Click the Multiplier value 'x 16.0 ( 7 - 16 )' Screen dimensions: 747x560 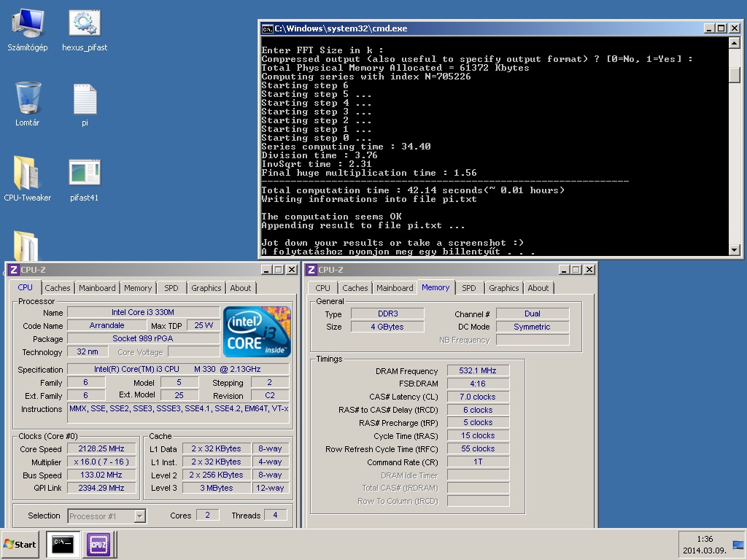101,462
